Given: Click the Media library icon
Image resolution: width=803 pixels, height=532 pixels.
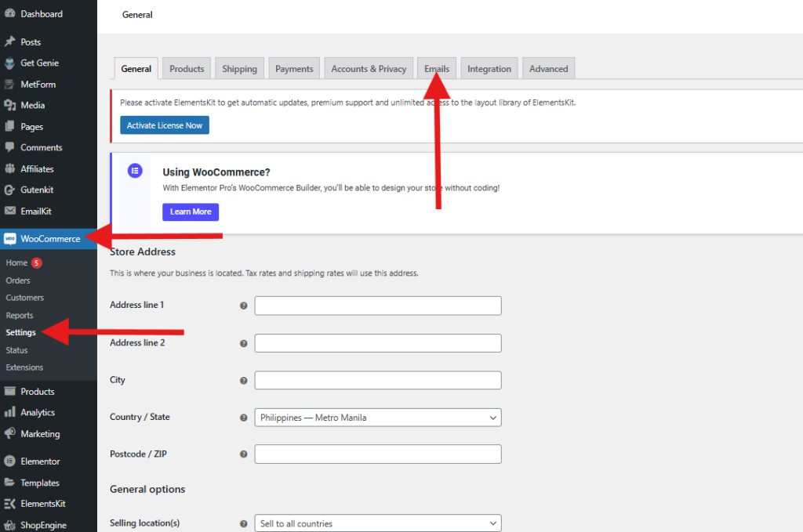Looking at the screenshot, I should click(x=9, y=105).
